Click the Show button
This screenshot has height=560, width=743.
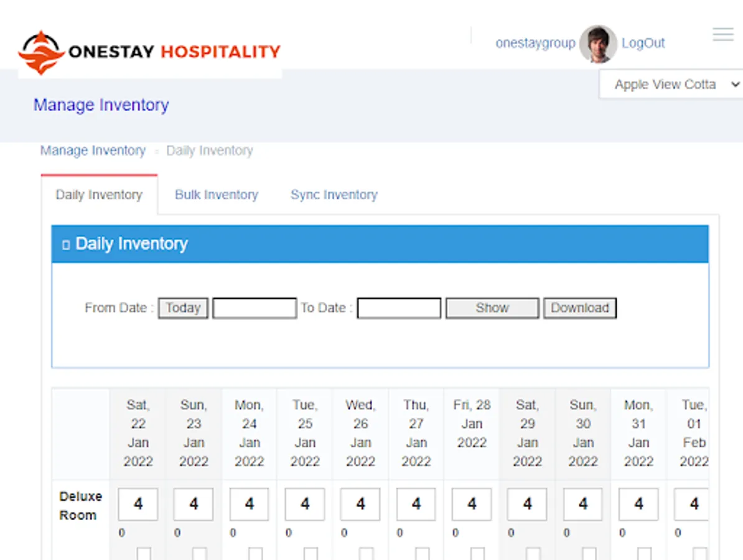pyautogui.click(x=492, y=308)
